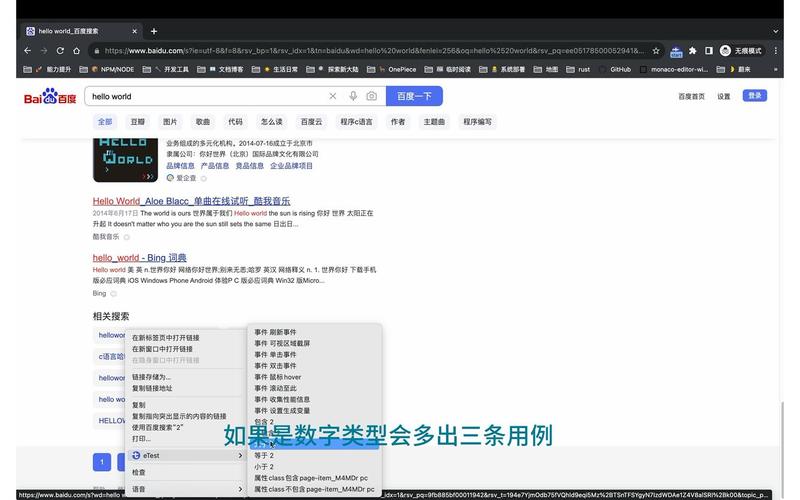Open the tab search chevron at top right
800x500 pixels.
(776, 31)
